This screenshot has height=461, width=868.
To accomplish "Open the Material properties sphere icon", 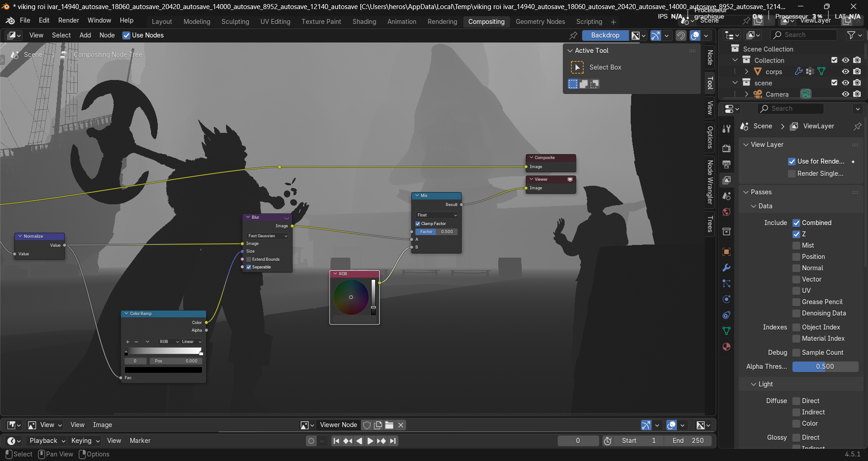I will tap(726, 347).
